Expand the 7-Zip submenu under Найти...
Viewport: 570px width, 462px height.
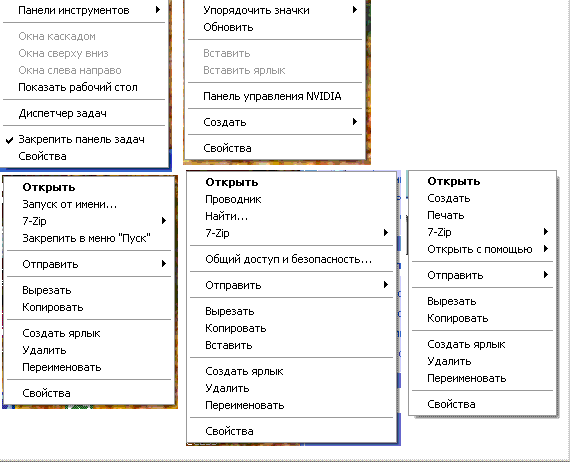point(292,233)
